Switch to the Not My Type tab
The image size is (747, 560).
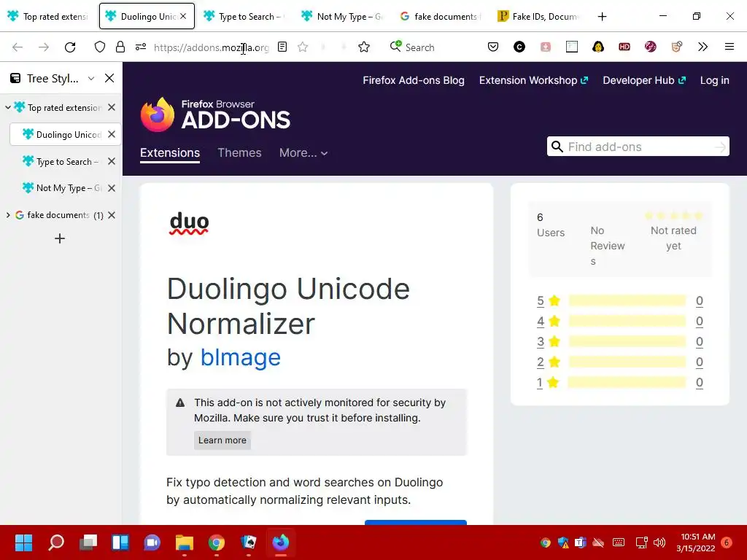(x=341, y=16)
